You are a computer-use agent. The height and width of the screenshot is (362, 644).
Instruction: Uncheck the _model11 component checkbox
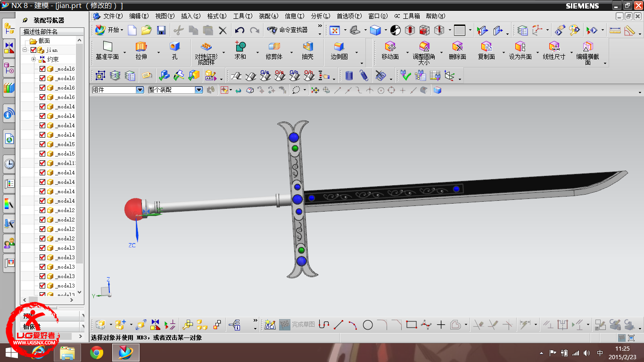point(42,163)
